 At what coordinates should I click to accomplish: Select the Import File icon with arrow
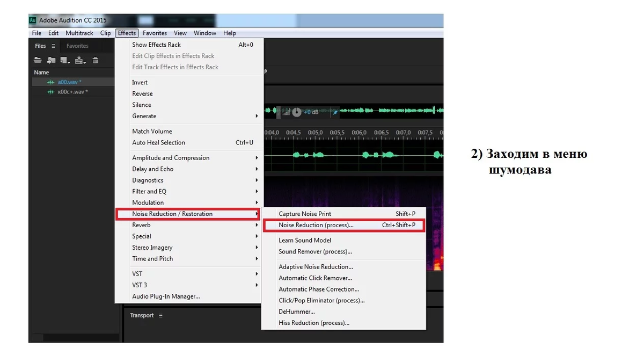50,60
